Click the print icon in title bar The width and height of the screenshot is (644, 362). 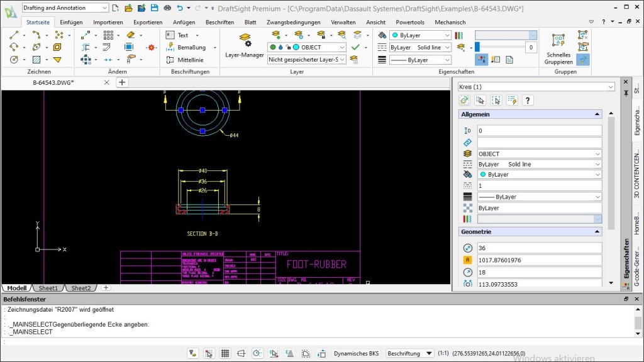point(167,8)
